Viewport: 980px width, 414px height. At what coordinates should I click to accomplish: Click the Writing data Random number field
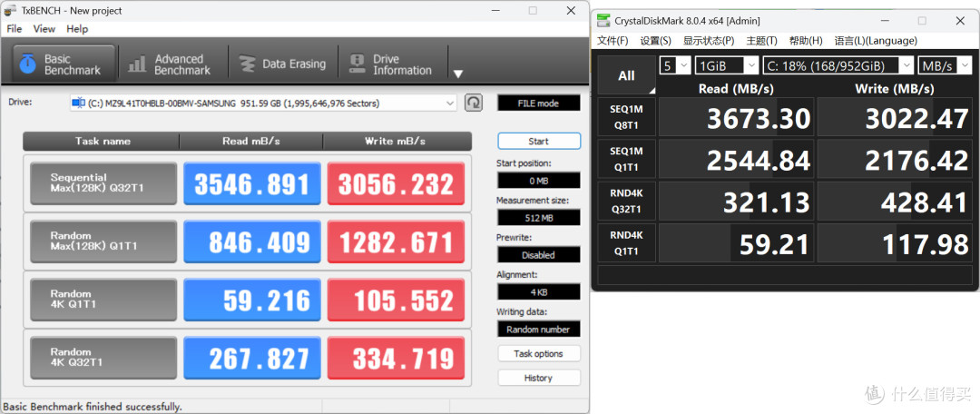tap(538, 329)
